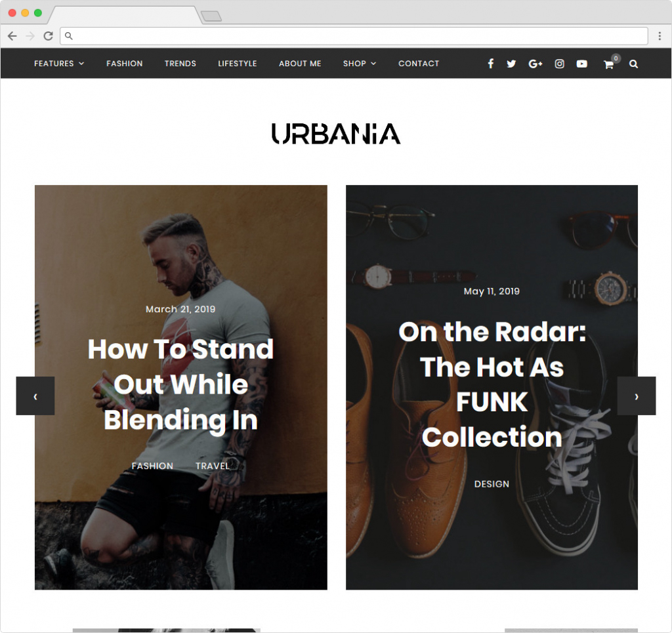Reload the page in browser
672x633 pixels.
(x=48, y=36)
